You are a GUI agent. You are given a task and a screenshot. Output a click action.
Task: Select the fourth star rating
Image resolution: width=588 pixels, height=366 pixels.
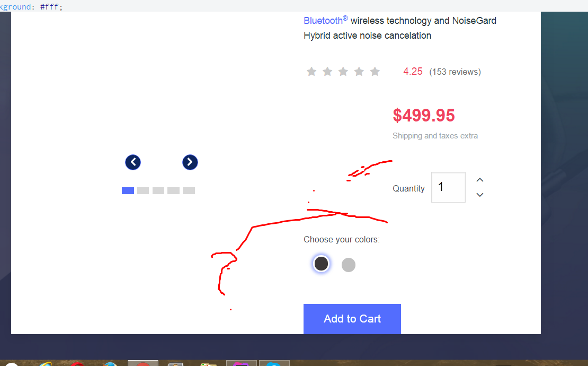[x=359, y=71]
